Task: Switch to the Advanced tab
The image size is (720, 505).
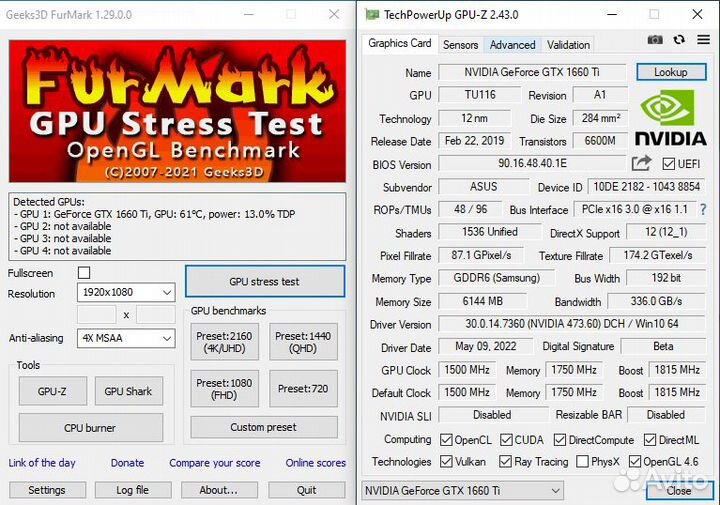Action: pyautogui.click(x=512, y=45)
